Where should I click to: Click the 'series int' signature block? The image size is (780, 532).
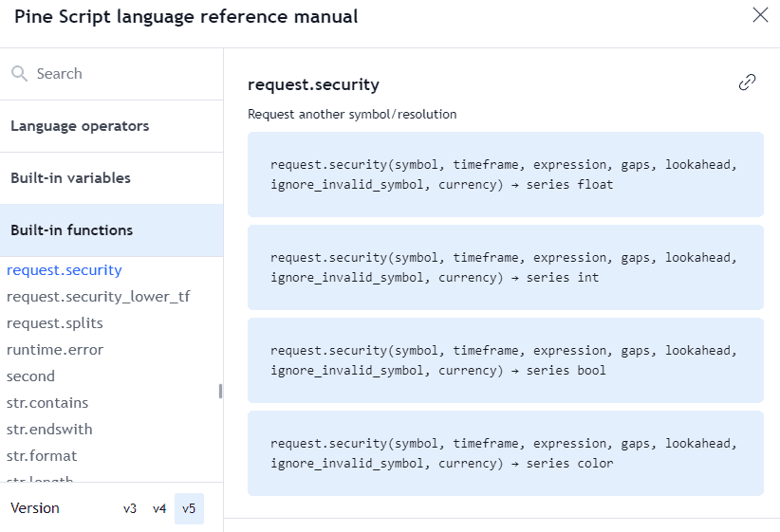(506, 267)
